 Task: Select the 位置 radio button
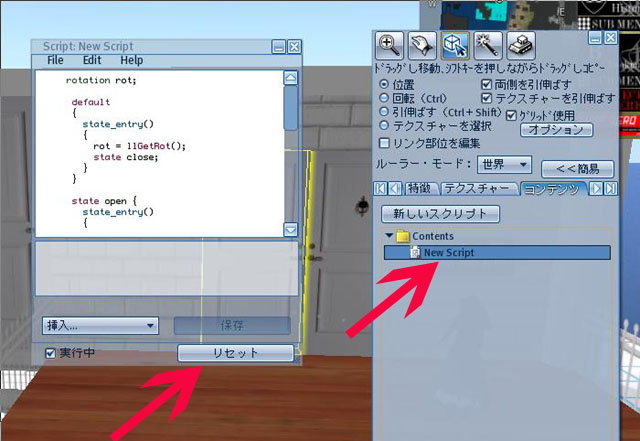[384, 85]
